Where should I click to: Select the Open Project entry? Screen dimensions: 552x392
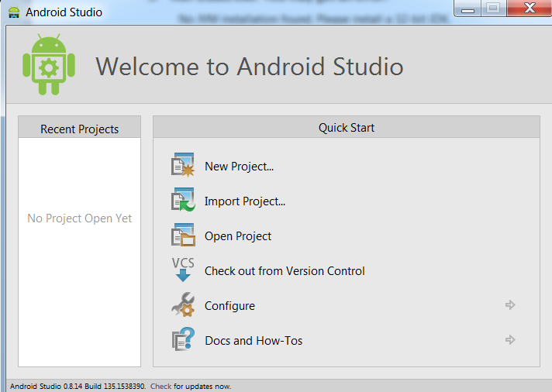(x=238, y=236)
